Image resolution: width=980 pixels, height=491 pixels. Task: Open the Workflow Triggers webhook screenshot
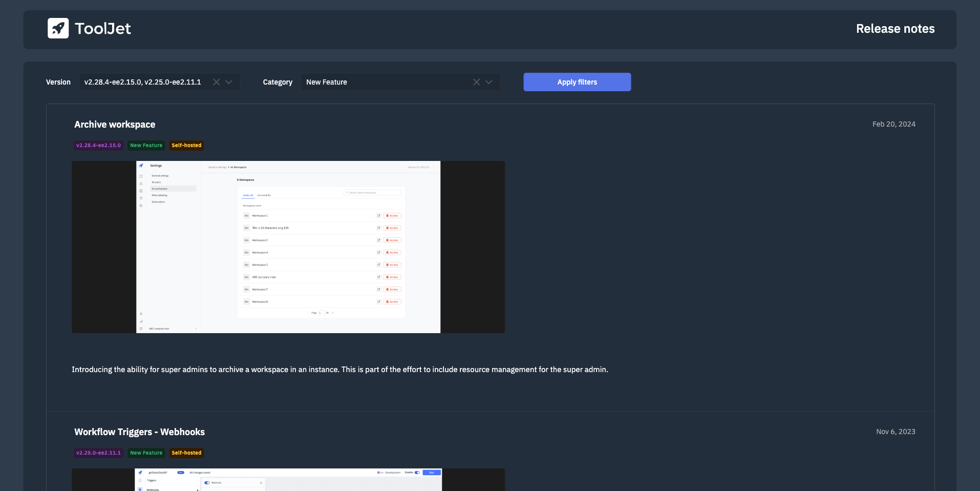(288, 480)
